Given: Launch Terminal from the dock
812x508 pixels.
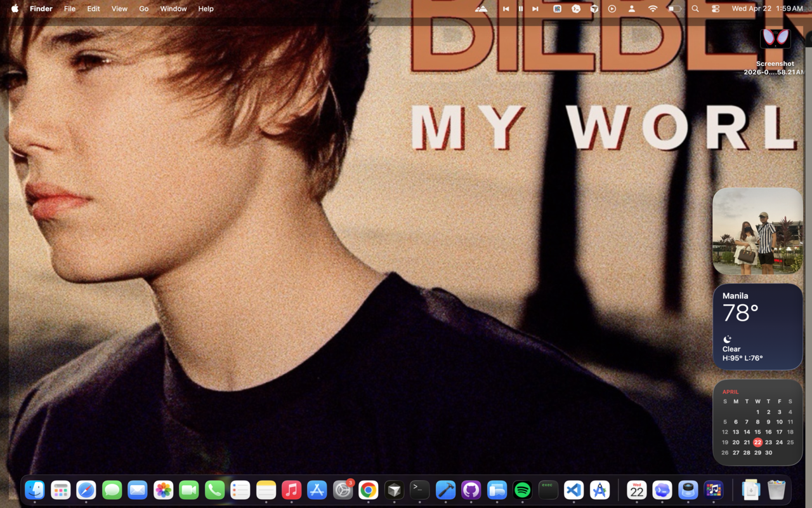Looking at the screenshot, I should [x=419, y=490].
